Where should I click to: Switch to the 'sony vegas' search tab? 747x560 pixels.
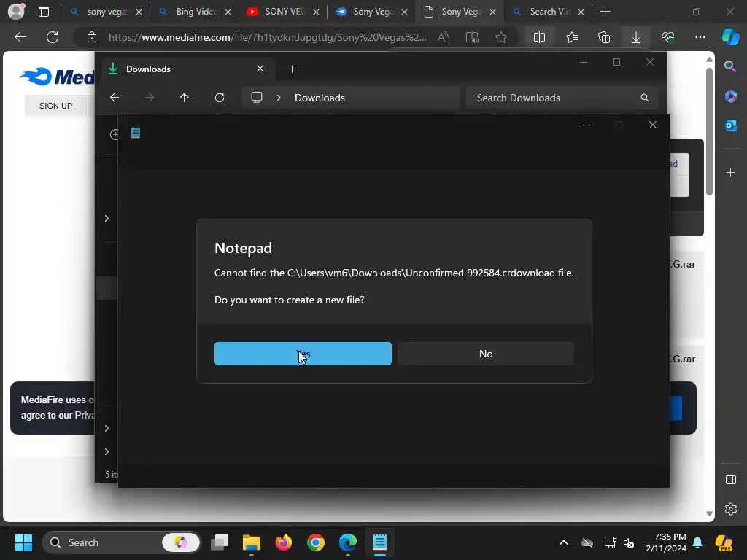(105, 12)
